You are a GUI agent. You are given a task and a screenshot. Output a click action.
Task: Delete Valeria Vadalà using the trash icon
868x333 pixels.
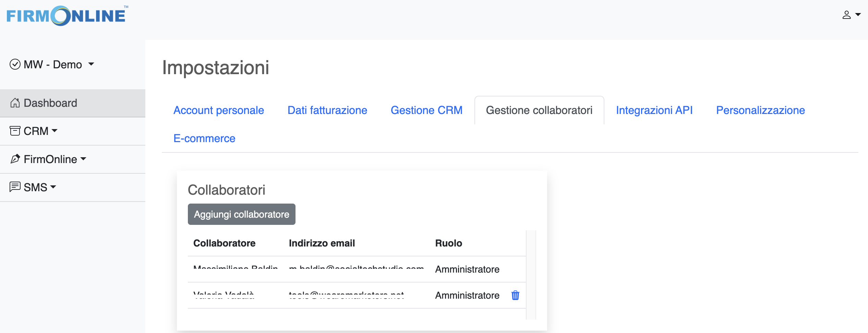516,295
